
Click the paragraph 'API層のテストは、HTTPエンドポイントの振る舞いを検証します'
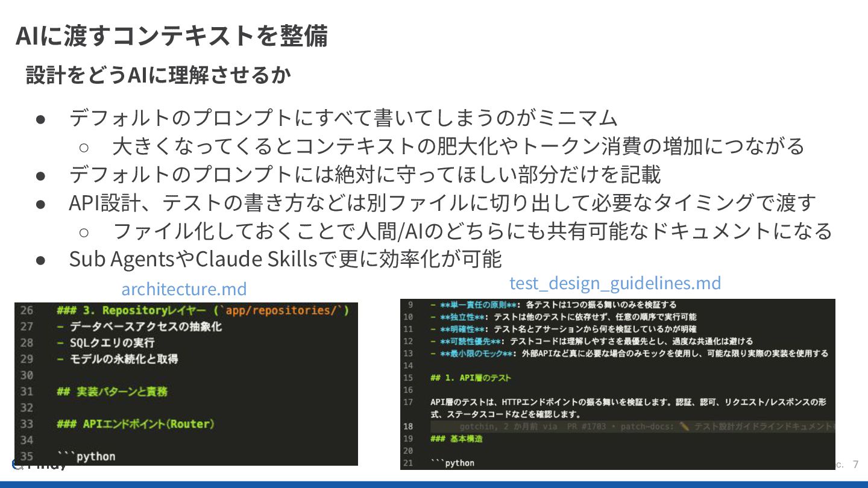point(628,408)
